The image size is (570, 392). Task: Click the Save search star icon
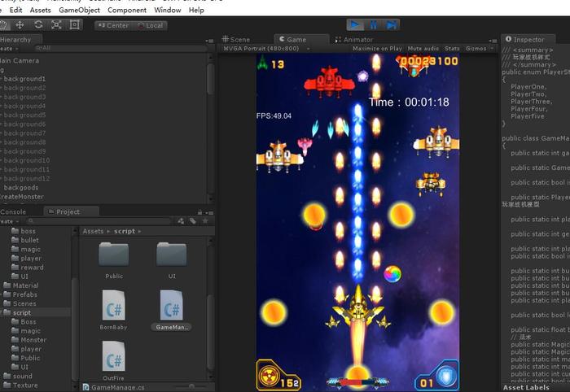point(204,221)
